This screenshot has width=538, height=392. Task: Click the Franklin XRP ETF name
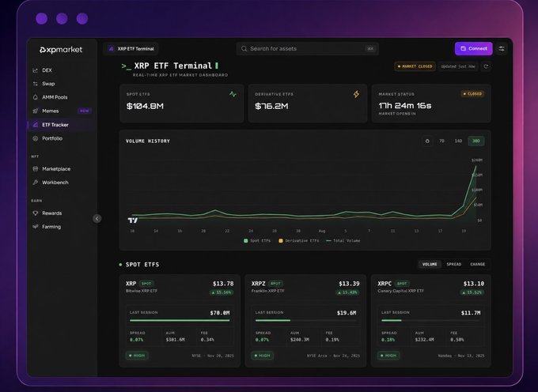(x=267, y=291)
